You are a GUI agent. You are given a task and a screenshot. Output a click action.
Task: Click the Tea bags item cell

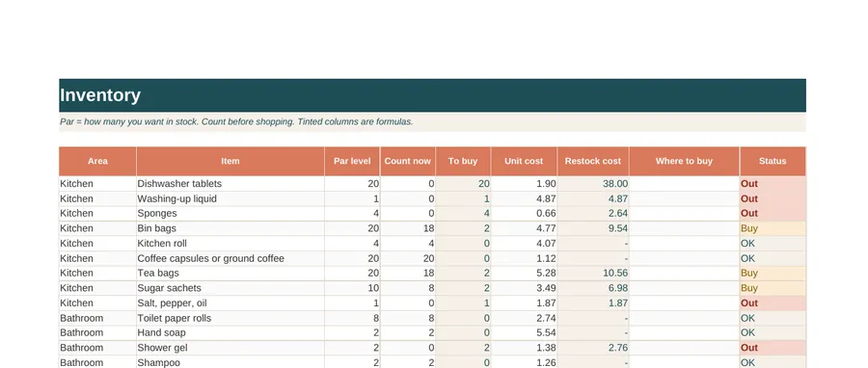tap(231, 273)
